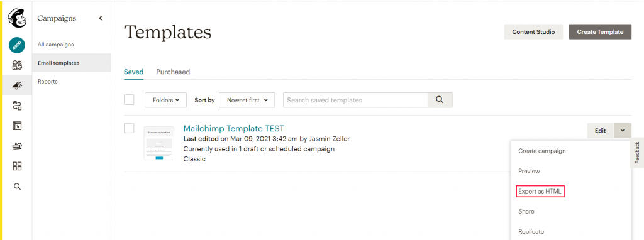Click into the Search saved templates field
The width and height of the screenshot is (644, 240).
click(x=355, y=100)
